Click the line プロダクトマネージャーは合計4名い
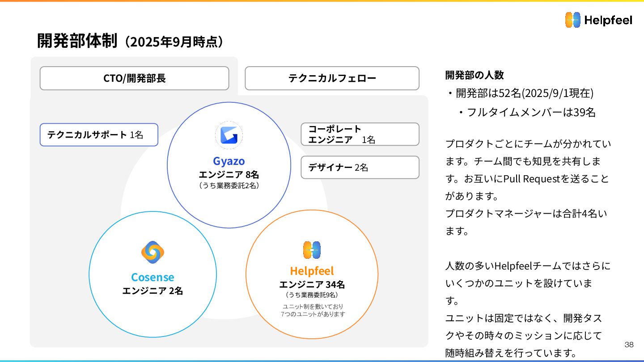Viewport: 644px width, 362px height. click(526, 214)
